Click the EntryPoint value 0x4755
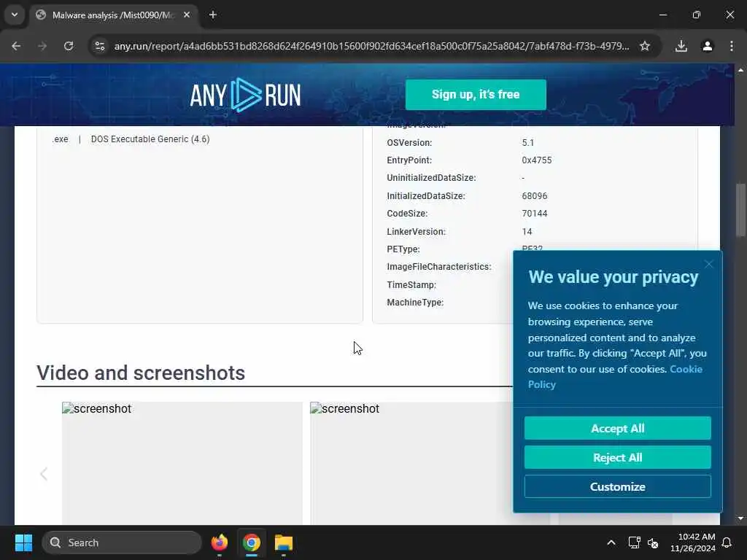 point(536,160)
